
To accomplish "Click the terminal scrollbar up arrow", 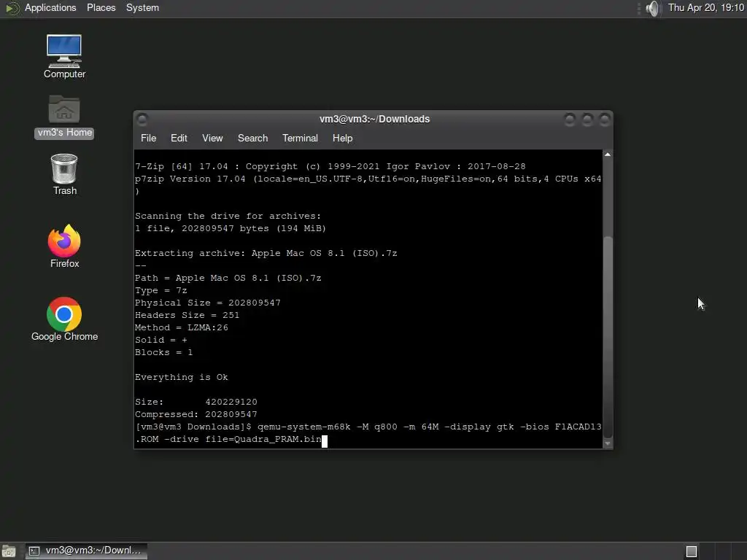I will (608, 155).
